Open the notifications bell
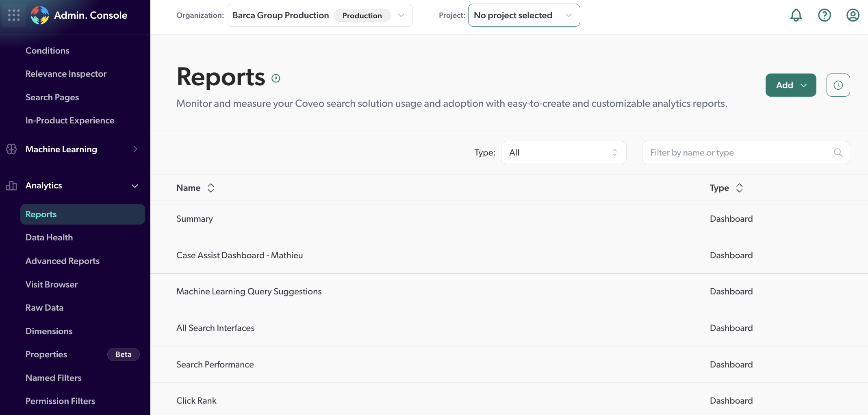The height and width of the screenshot is (415, 868). [796, 15]
